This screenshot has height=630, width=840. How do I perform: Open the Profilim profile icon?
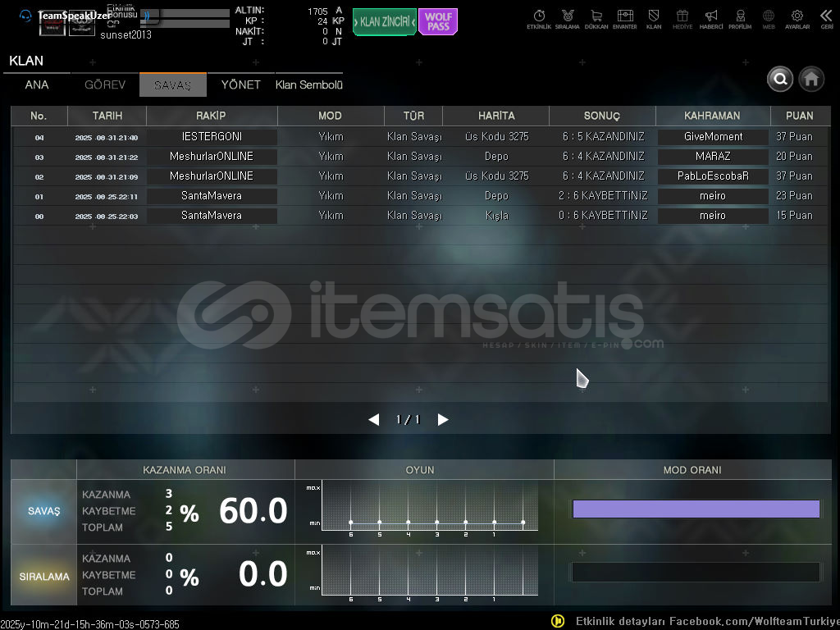pyautogui.click(x=740, y=16)
